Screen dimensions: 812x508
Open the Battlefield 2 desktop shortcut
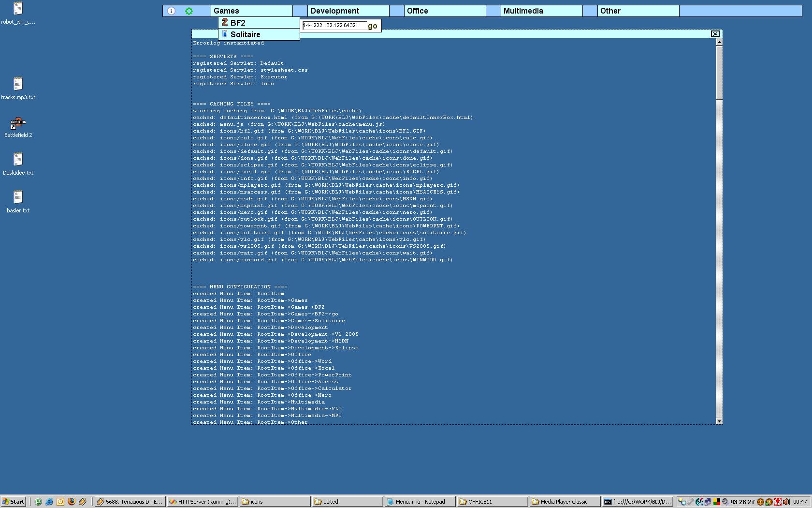18,124
